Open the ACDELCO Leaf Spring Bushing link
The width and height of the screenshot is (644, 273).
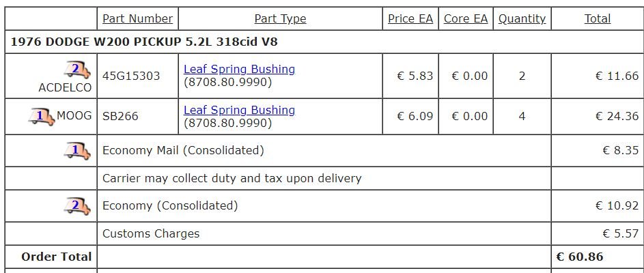click(239, 69)
